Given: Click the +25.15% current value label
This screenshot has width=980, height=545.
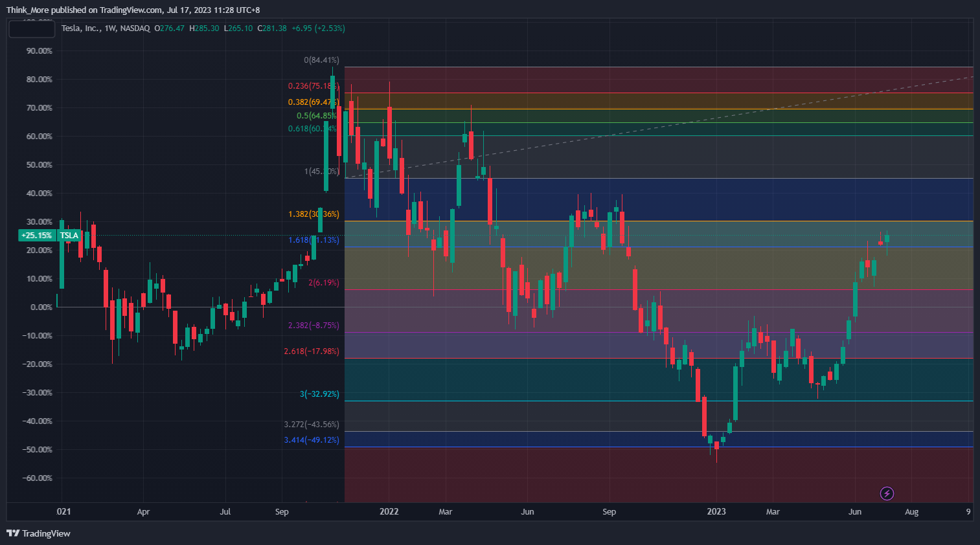Looking at the screenshot, I should pos(37,236).
